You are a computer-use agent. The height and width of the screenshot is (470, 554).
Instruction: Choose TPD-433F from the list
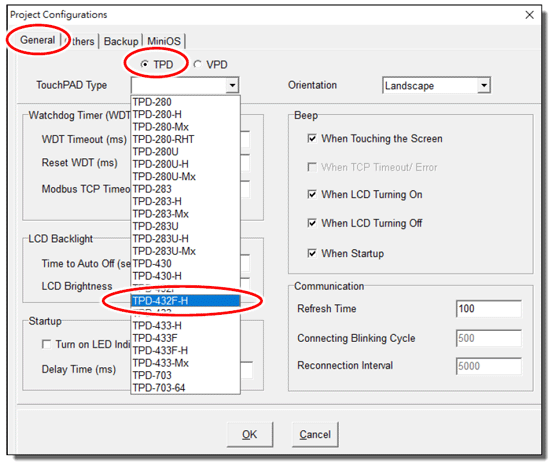pos(185,338)
